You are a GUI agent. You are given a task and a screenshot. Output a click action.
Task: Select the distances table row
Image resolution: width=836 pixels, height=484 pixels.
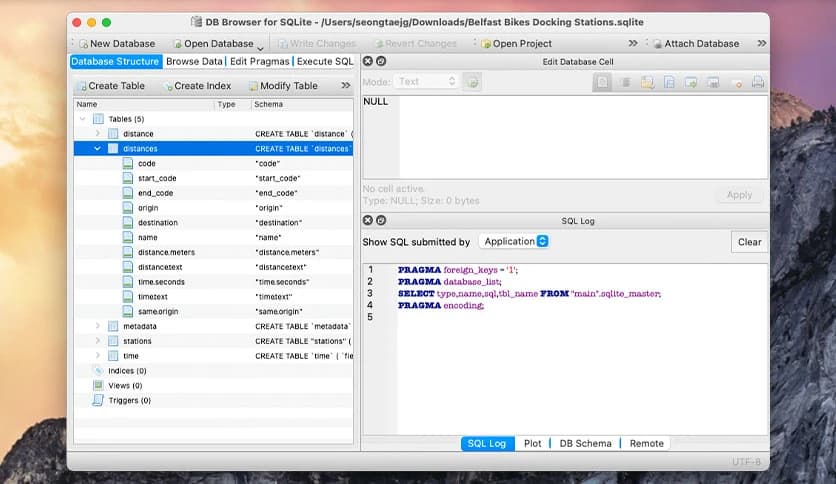click(x=213, y=149)
